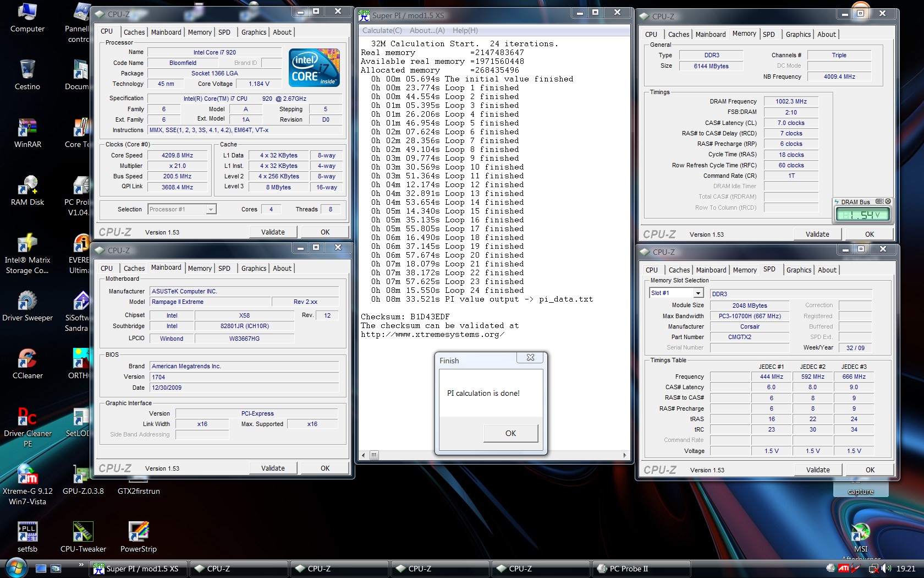Open PowerStrip desktop shortcut

click(x=139, y=538)
